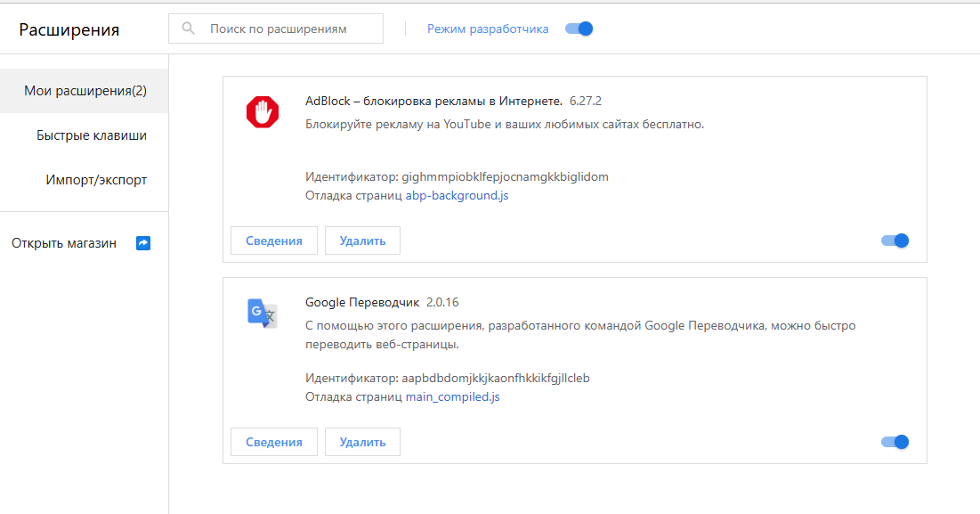Image resolution: width=980 pixels, height=514 pixels.
Task: Remove Google Переводчик with Удалить
Action: click(362, 442)
